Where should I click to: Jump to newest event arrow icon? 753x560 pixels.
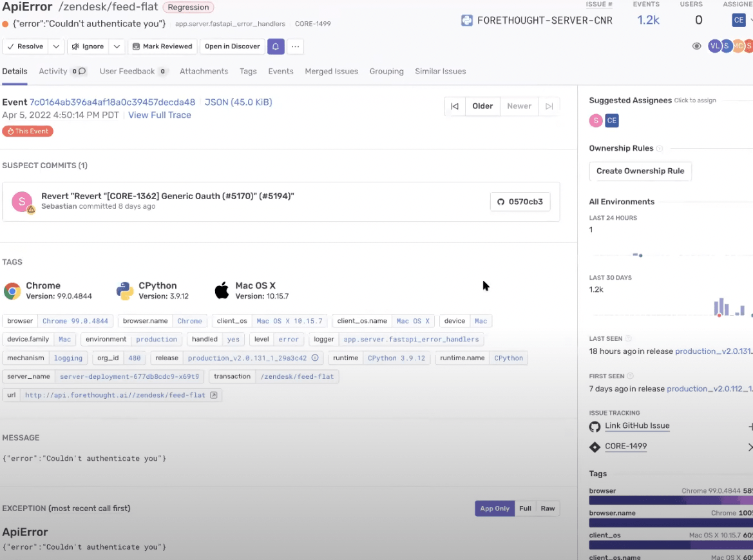(549, 106)
